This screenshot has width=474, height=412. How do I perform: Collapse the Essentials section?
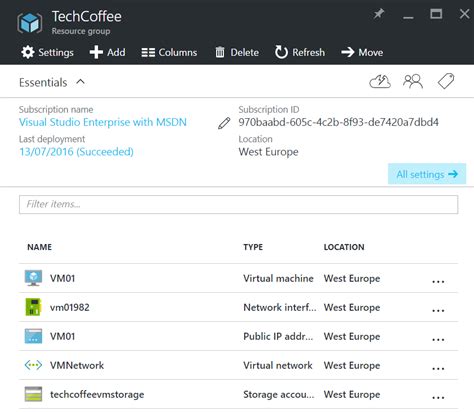click(x=52, y=82)
